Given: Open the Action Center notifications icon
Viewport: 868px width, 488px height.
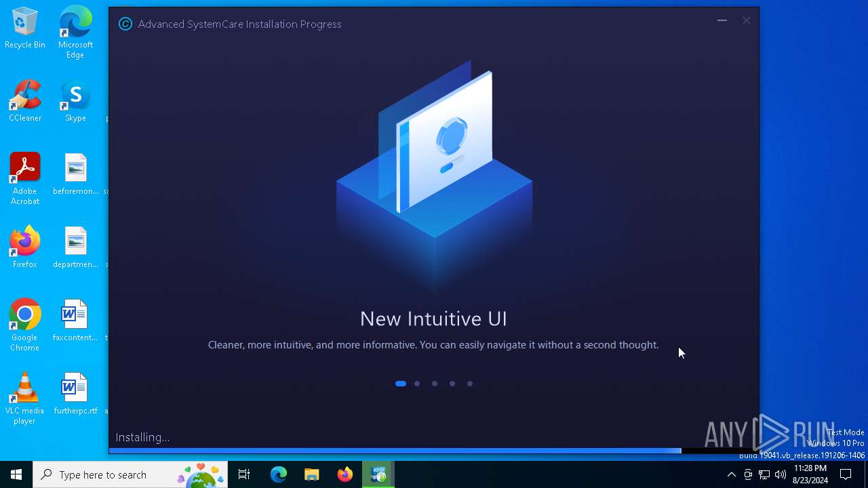Looking at the screenshot, I should (x=846, y=474).
